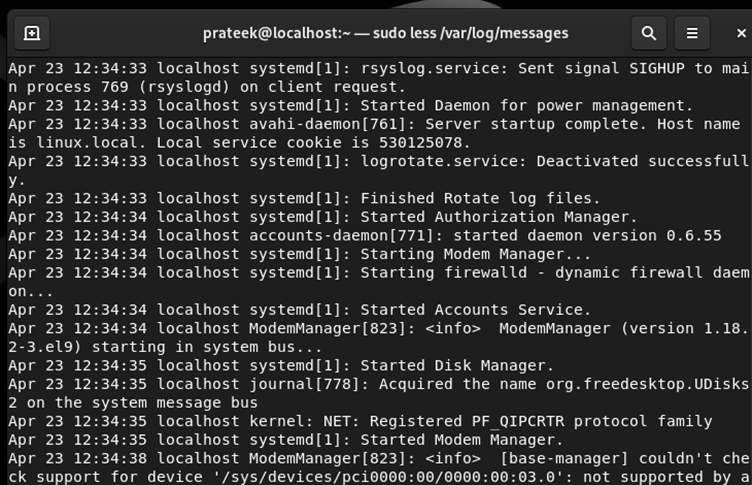Close the terminal window
This screenshot has width=752, height=485.
tap(741, 33)
